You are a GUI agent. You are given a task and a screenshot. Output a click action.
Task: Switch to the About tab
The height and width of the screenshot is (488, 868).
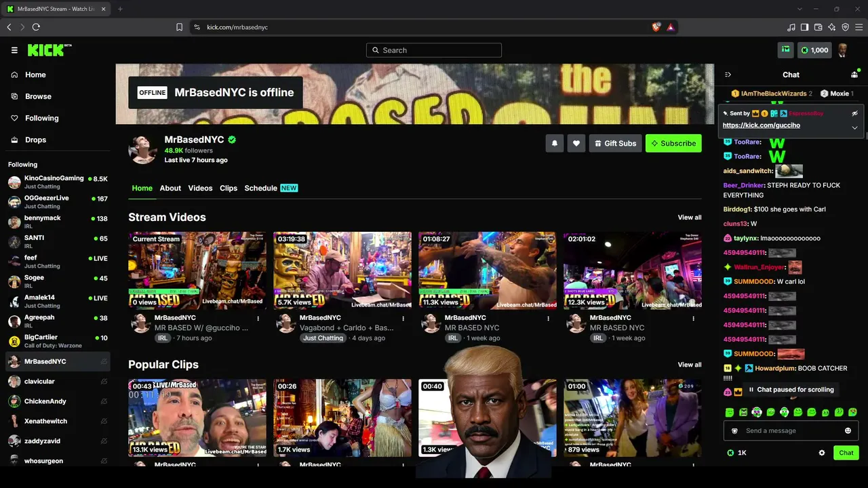point(170,188)
